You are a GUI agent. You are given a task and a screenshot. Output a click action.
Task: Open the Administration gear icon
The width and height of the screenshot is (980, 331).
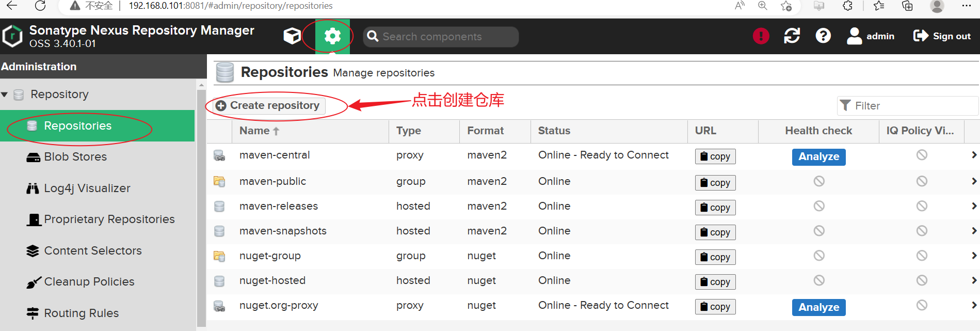pyautogui.click(x=332, y=36)
